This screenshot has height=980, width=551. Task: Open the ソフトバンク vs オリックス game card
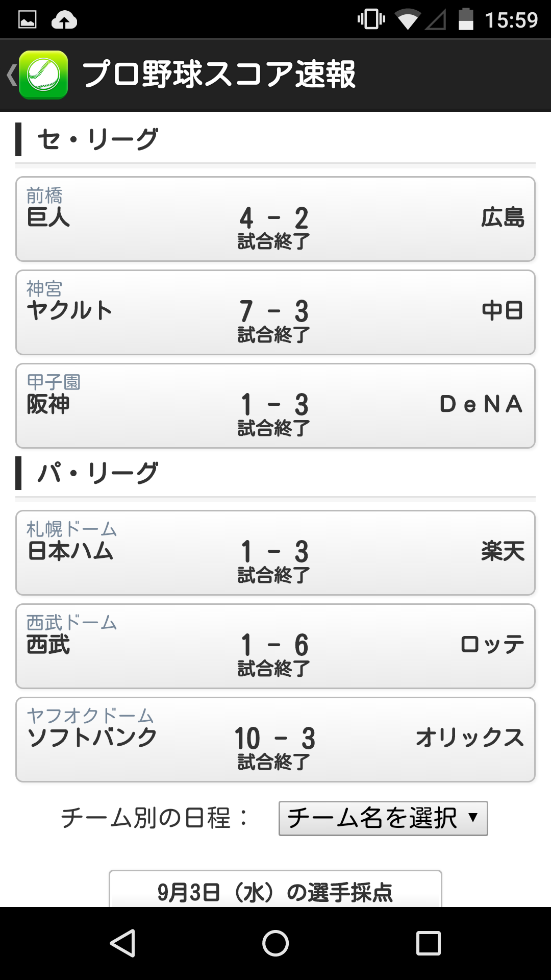275,740
